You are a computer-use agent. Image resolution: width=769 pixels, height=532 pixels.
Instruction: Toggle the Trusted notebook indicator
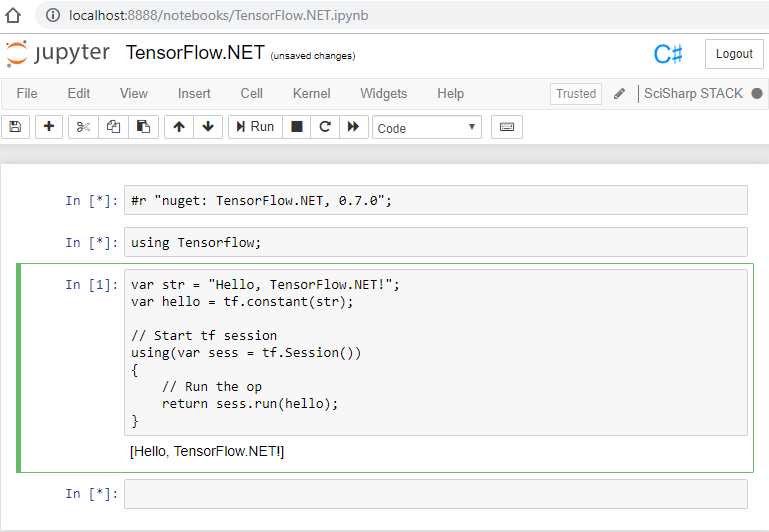[x=576, y=94]
